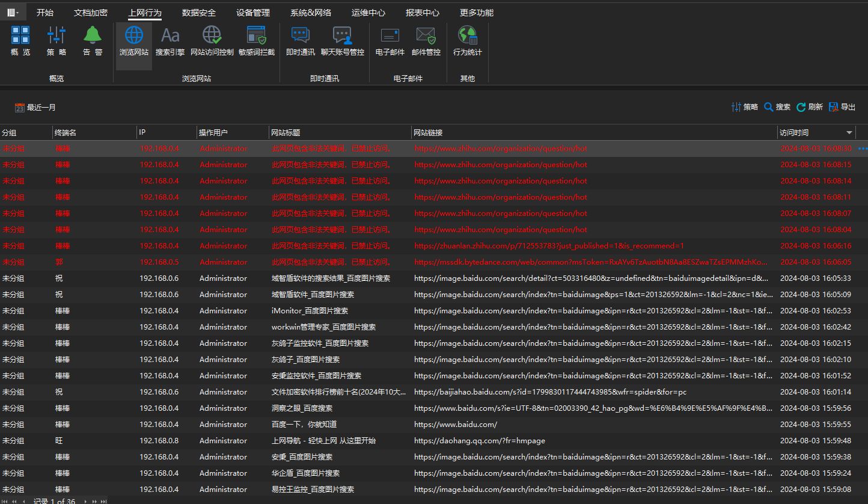The image size is (868, 504).
Task: Click the 刷新 refresh button
Action: coord(810,107)
